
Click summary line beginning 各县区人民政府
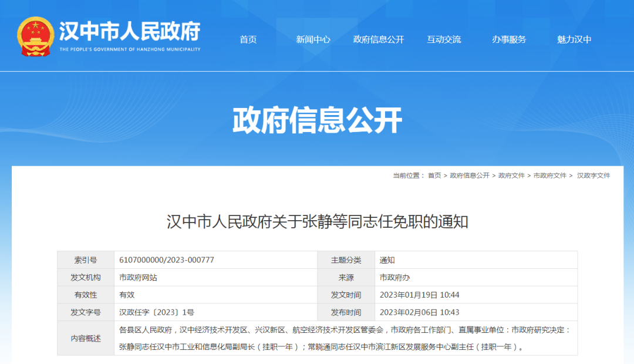point(345,330)
